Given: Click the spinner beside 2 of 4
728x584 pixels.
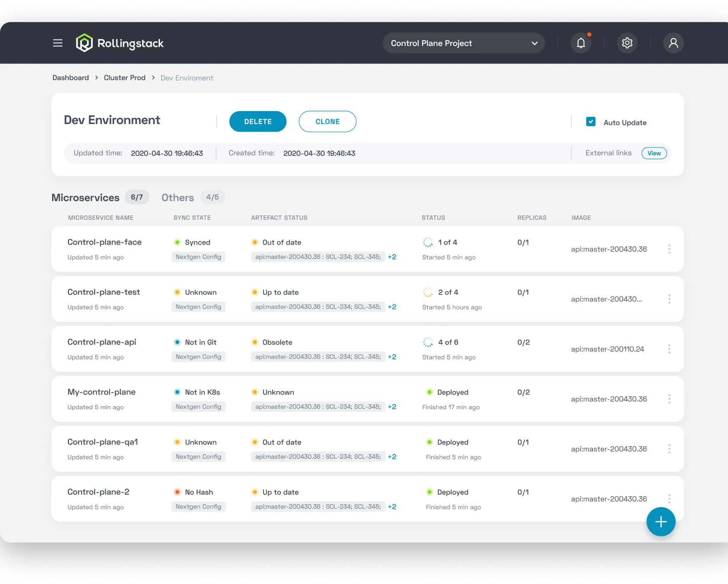Looking at the screenshot, I should 428,292.
